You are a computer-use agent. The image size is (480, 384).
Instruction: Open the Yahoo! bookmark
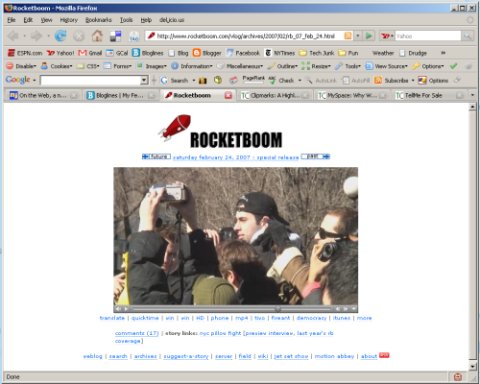tap(61, 53)
